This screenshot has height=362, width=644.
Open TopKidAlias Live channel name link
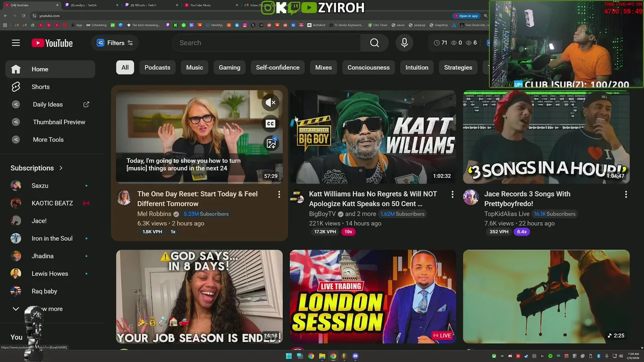pyautogui.click(x=507, y=214)
